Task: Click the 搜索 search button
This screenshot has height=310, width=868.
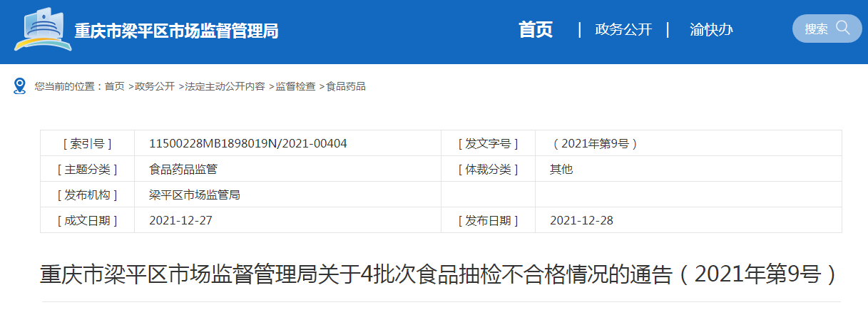Action: (827, 29)
